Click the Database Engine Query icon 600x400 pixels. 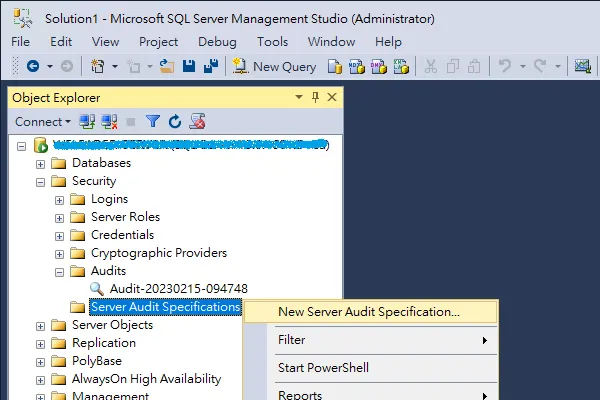click(335, 67)
